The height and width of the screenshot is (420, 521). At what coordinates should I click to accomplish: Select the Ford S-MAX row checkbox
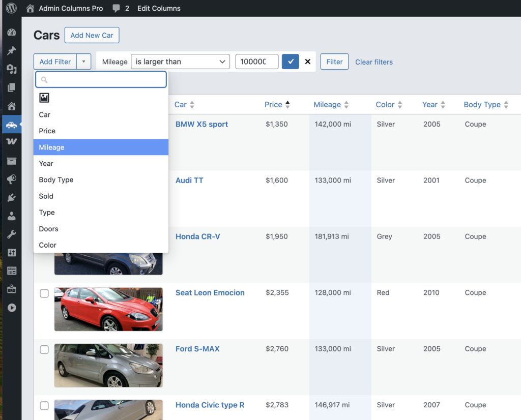44,349
